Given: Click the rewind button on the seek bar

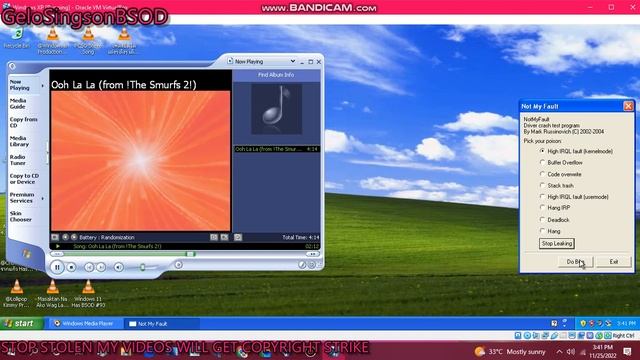Looking at the screenshot, I should pos(57,254).
